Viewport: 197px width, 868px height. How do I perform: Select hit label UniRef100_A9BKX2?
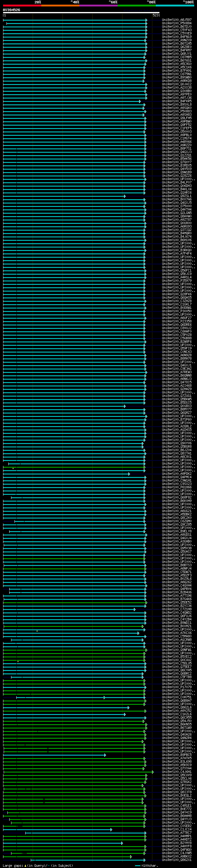pyautogui.click(x=177, y=856)
